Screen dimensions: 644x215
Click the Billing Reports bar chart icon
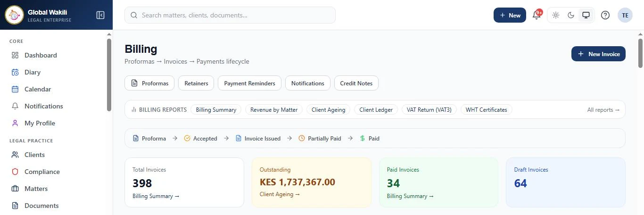click(x=134, y=110)
